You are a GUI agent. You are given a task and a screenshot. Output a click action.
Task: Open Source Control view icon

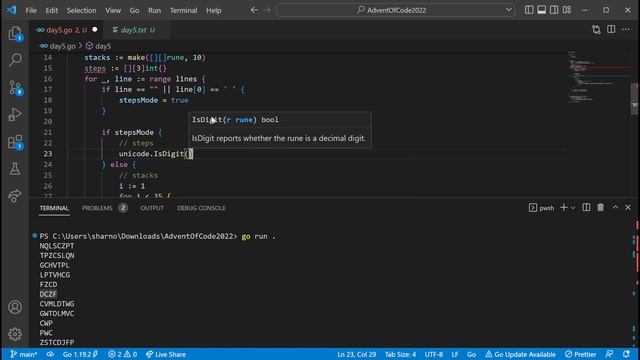15,87
